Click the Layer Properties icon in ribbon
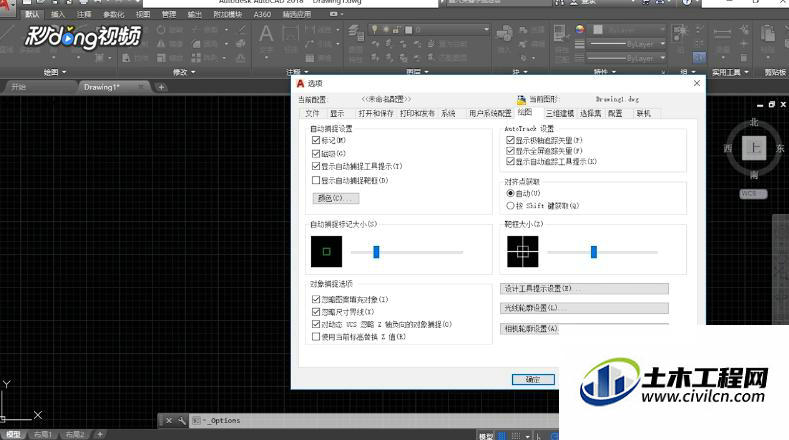 point(356,33)
